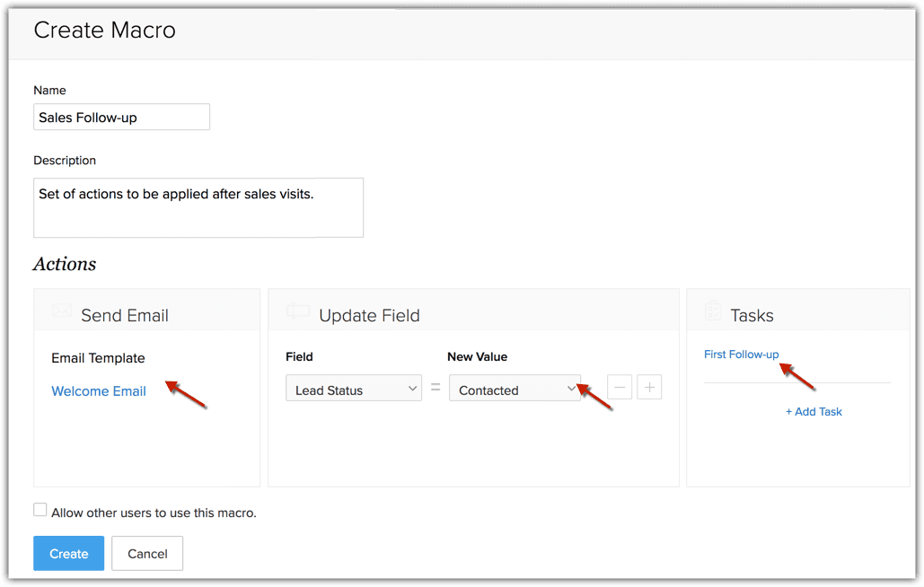Image resolution: width=924 pixels, height=587 pixels.
Task: Click the Tasks panel header title
Action: coord(752,315)
